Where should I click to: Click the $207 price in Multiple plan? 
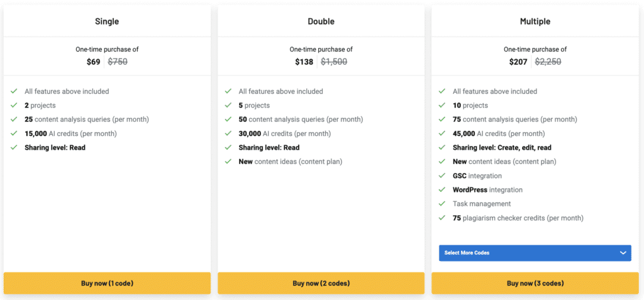(x=519, y=62)
